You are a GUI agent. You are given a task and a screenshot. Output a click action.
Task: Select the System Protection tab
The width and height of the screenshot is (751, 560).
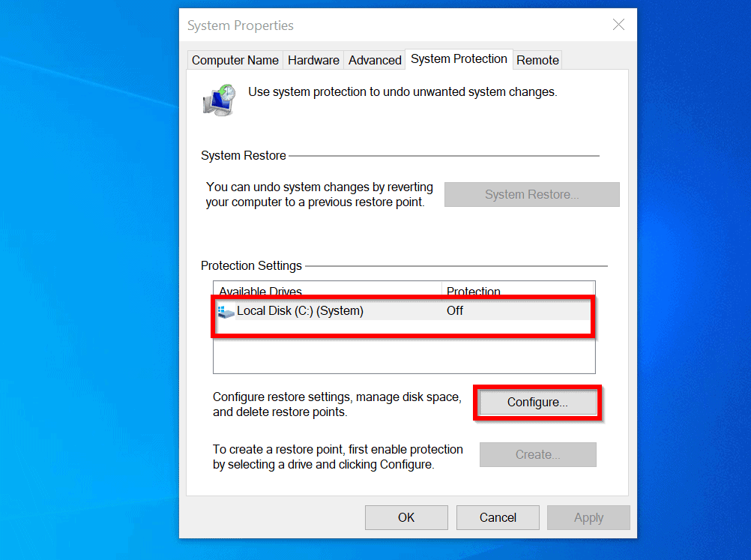459,59
